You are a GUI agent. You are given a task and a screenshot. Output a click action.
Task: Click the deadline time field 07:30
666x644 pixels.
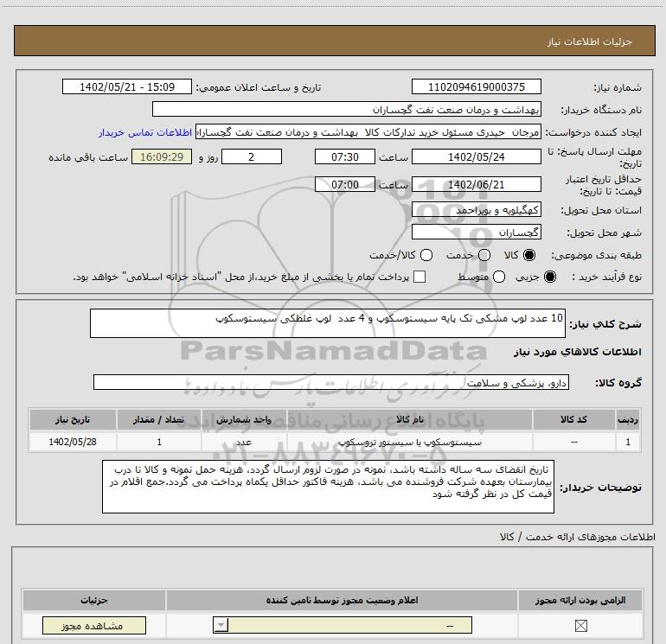(x=345, y=156)
